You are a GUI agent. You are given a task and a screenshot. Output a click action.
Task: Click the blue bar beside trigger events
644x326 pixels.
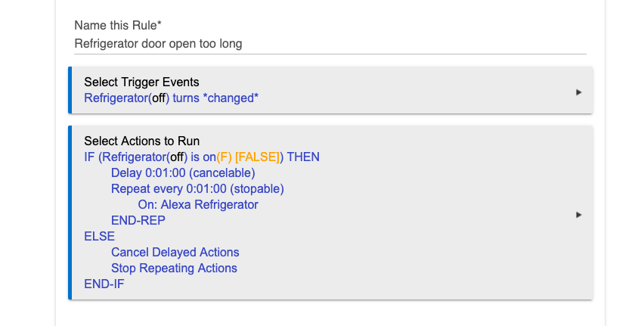pos(70,90)
